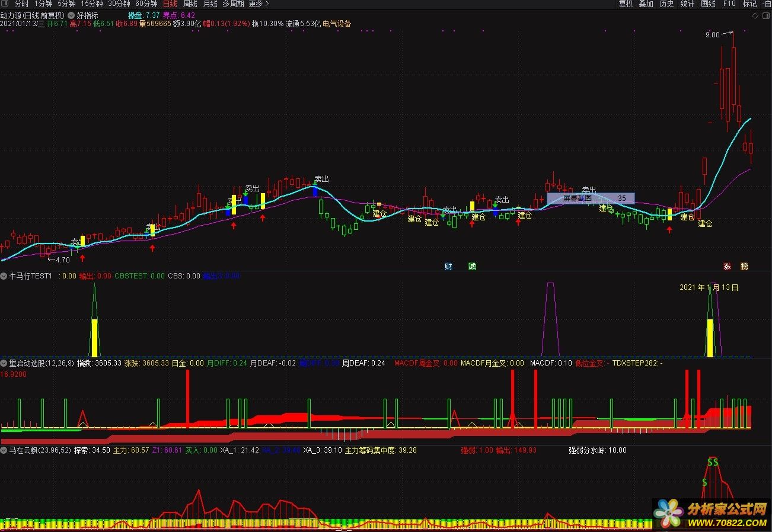Select the 日线 daily tab
This screenshot has width=772, height=532.
click(x=170, y=4)
